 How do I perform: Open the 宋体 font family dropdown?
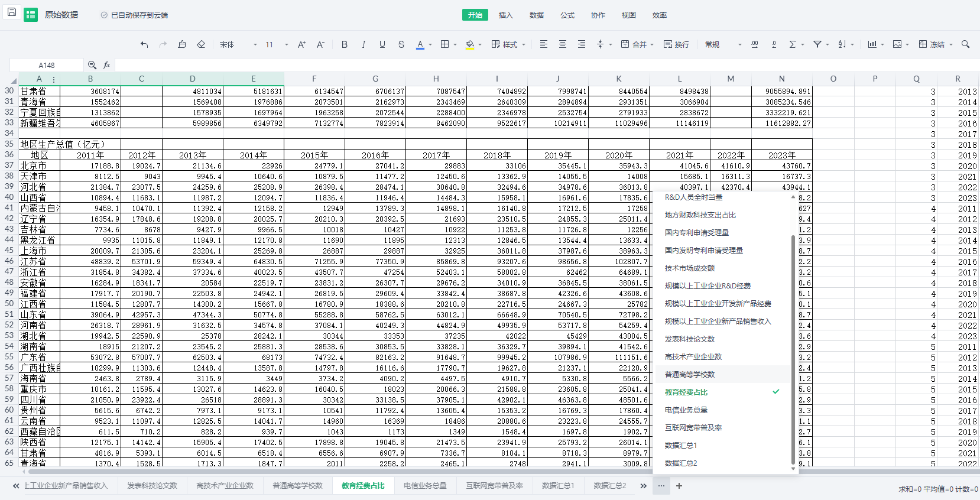[x=238, y=44]
